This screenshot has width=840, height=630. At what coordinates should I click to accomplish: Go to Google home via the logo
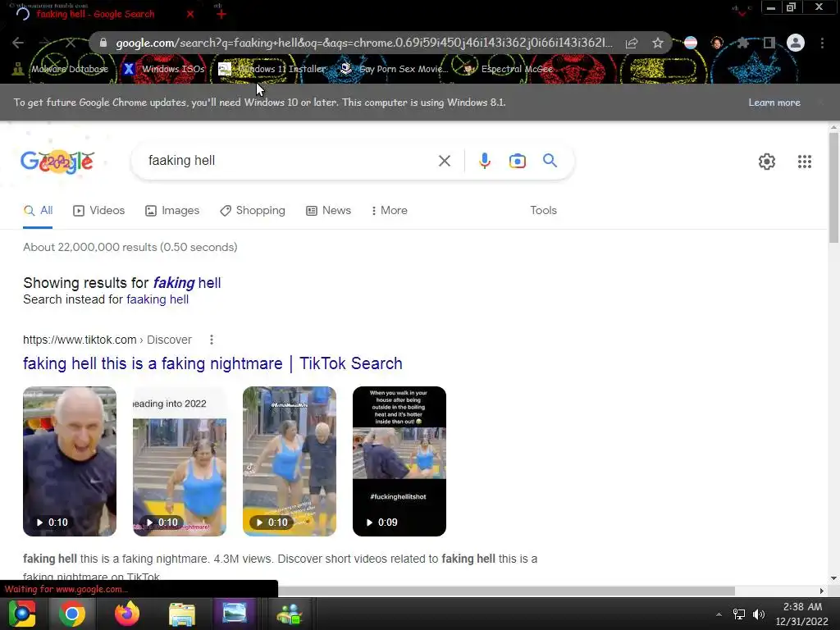point(57,162)
